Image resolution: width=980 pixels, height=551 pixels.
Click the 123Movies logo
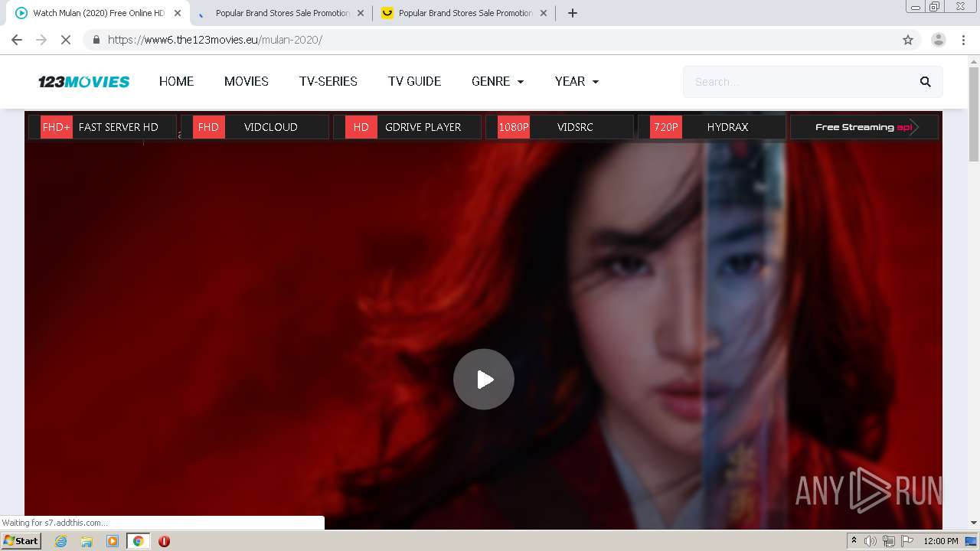tap(84, 82)
